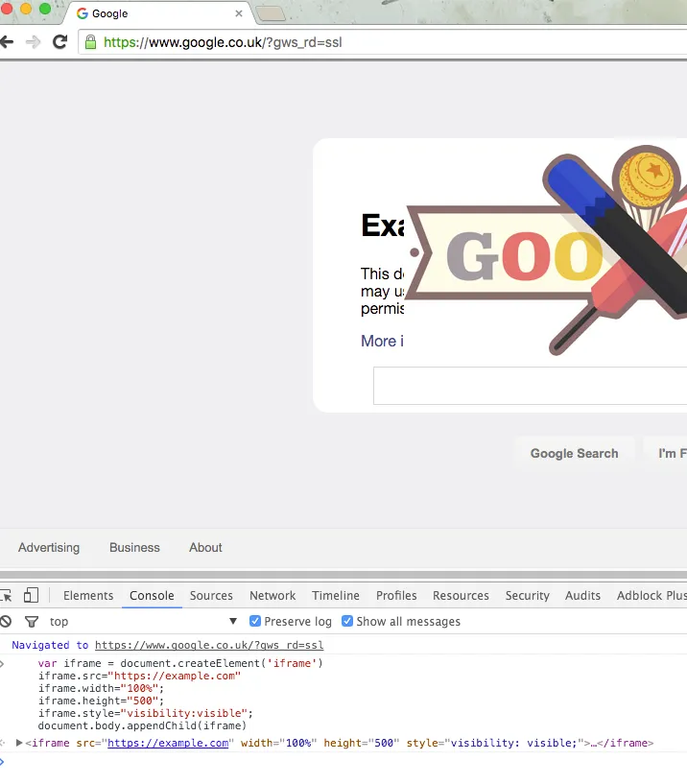Click the Google cricket doodle logo
The width and height of the screenshot is (687, 784).
click(548, 250)
